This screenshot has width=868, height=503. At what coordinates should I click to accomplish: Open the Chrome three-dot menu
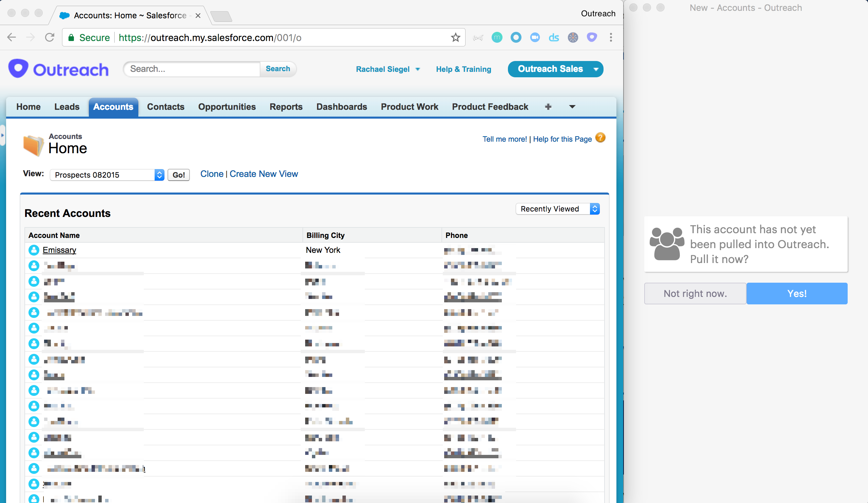tap(611, 37)
